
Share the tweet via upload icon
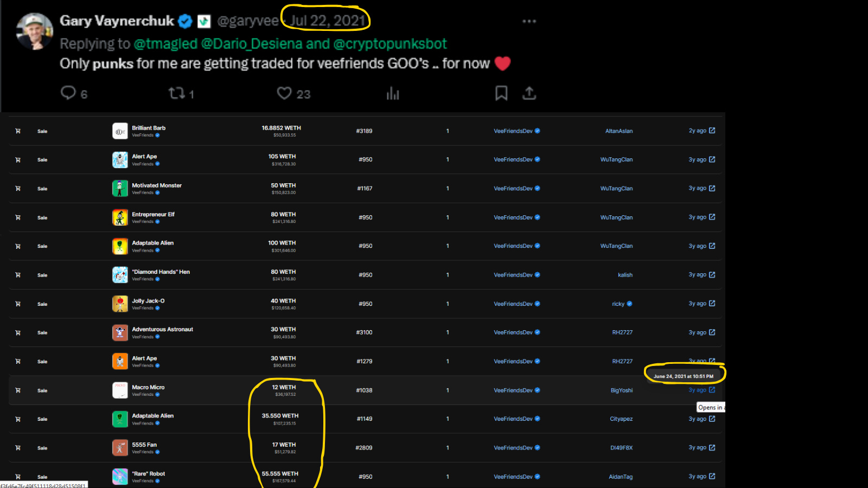tap(529, 93)
